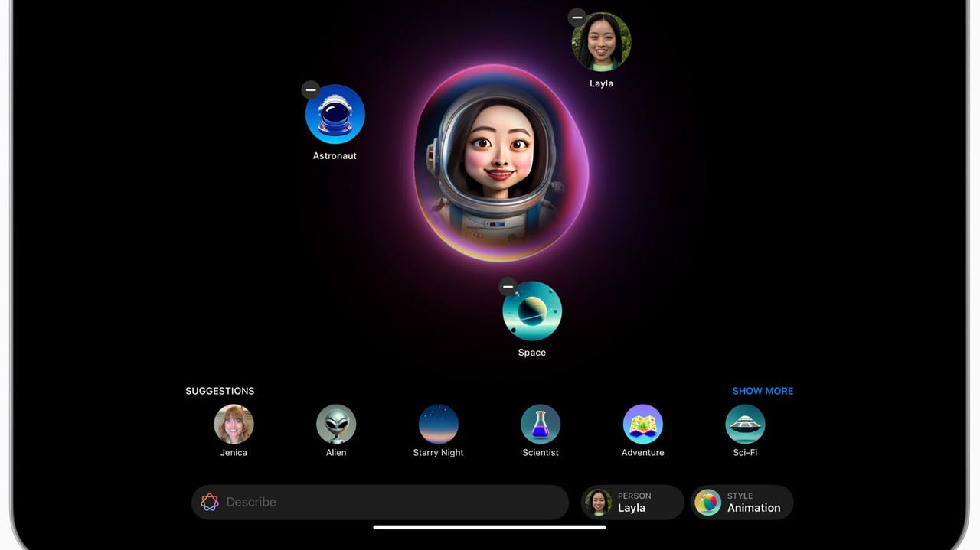Select the Sci-Fi UFO suggestion

[x=745, y=424]
